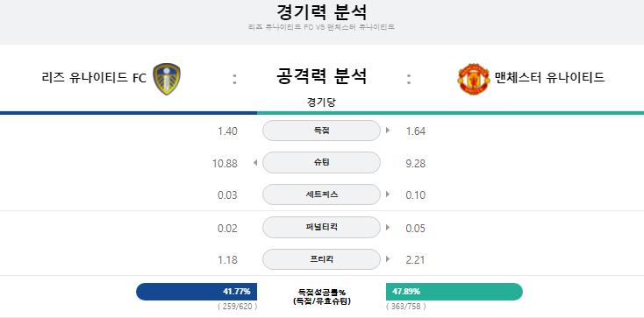Click the arrow right of the 득점 pill
Viewport: 644px width, 318px height.
[x=388, y=131]
